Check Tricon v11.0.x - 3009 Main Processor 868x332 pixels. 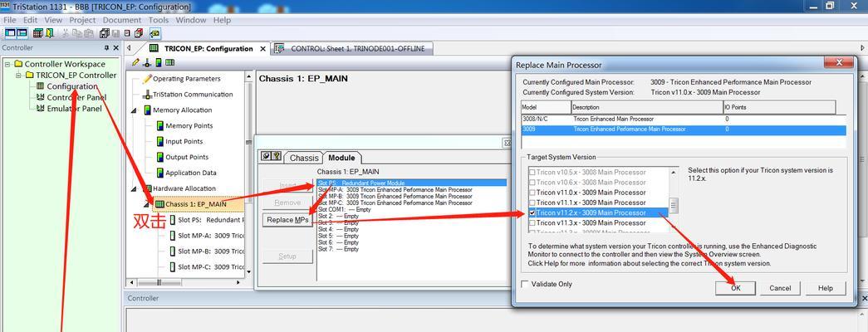pos(532,193)
